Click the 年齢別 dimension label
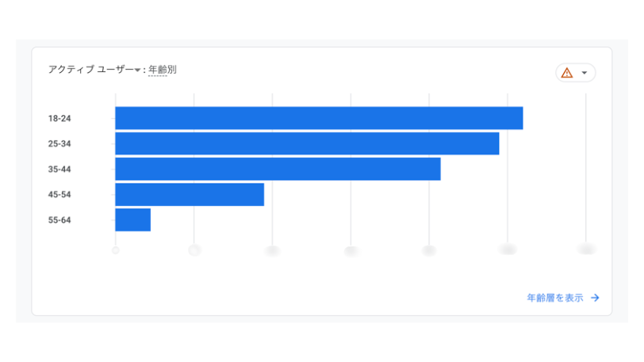This screenshot has height=362, width=644. pyautogui.click(x=162, y=70)
